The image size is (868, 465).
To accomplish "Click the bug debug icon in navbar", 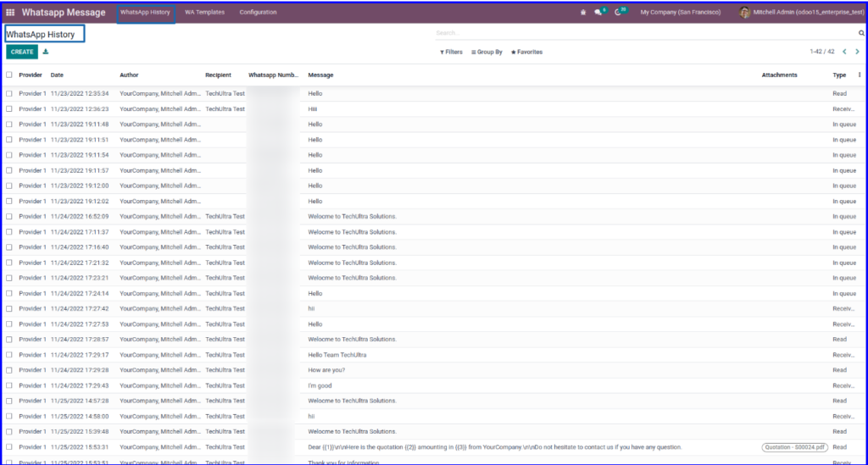I will coord(583,12).
